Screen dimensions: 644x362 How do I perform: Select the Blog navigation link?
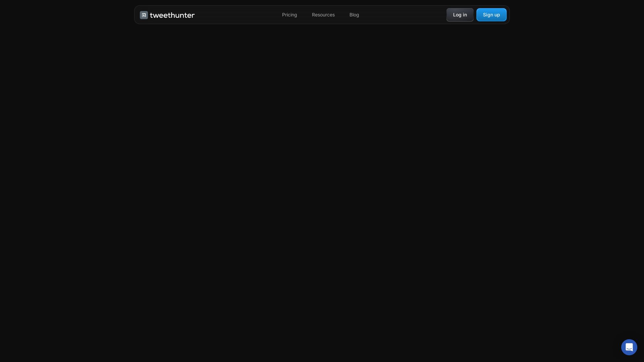coord(354,15)
